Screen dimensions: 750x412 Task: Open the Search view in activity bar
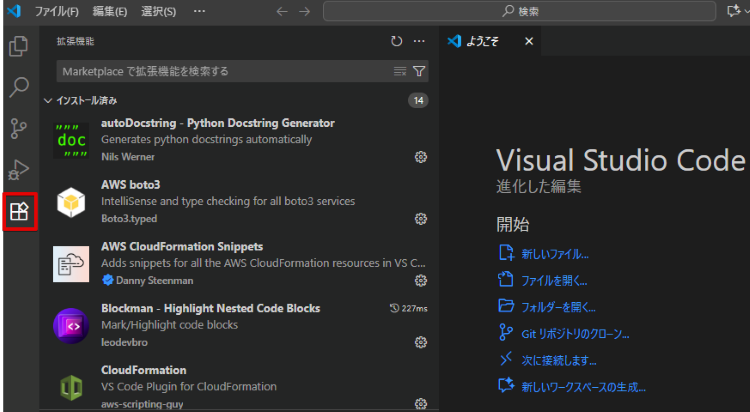coord(19,87)
